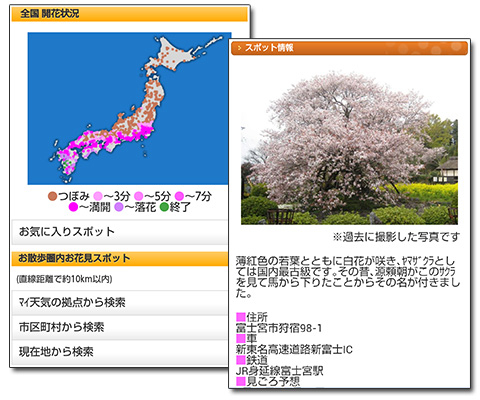
Task: Click the スポット情報 header arrow icon
Action: pyautogui.click(x=239, y=48)
